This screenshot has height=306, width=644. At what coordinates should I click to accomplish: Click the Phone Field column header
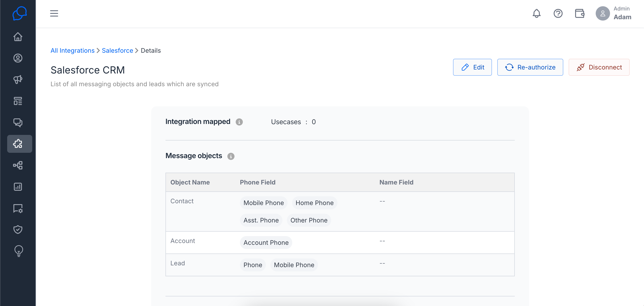[x=258, y=182]
